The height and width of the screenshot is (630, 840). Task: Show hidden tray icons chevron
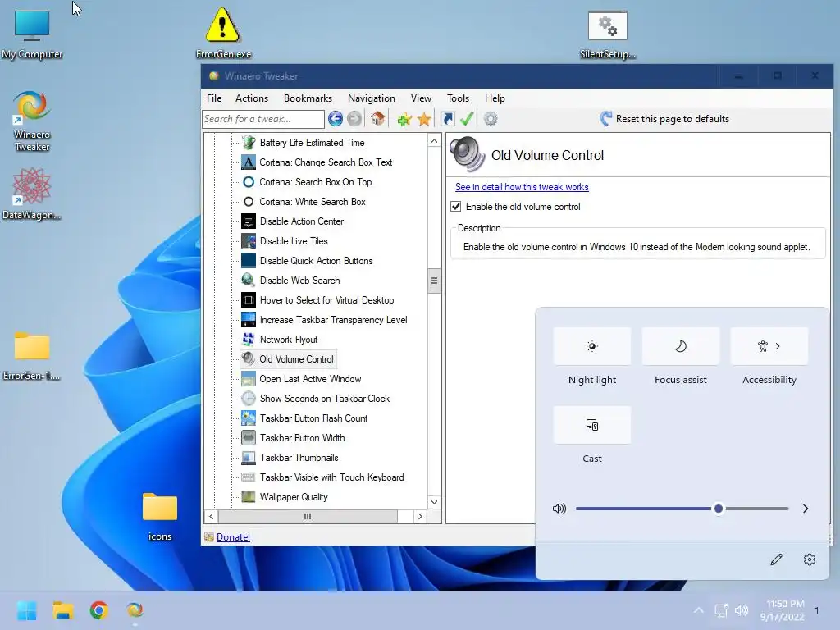[x=699, y=610]
